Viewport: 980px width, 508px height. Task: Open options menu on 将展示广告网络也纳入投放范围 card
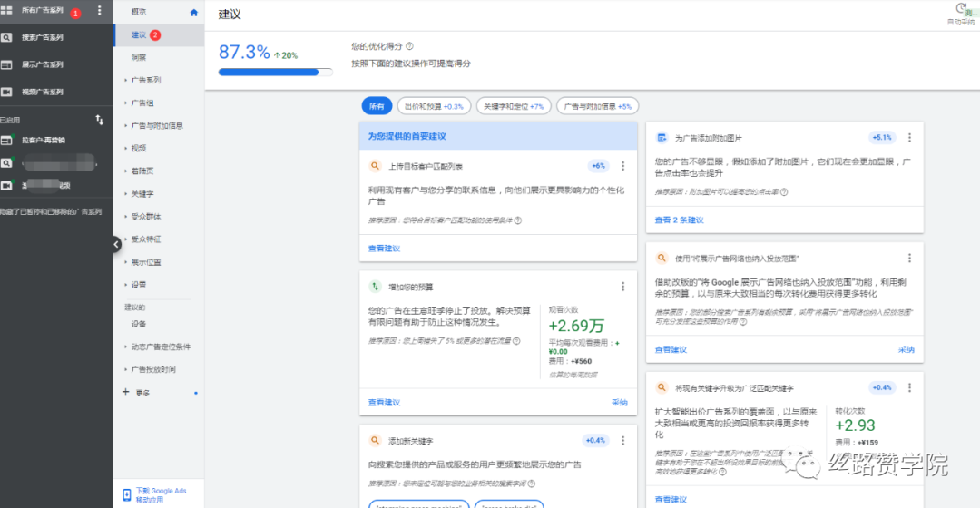pyautogui.click(x=909, y=258)
